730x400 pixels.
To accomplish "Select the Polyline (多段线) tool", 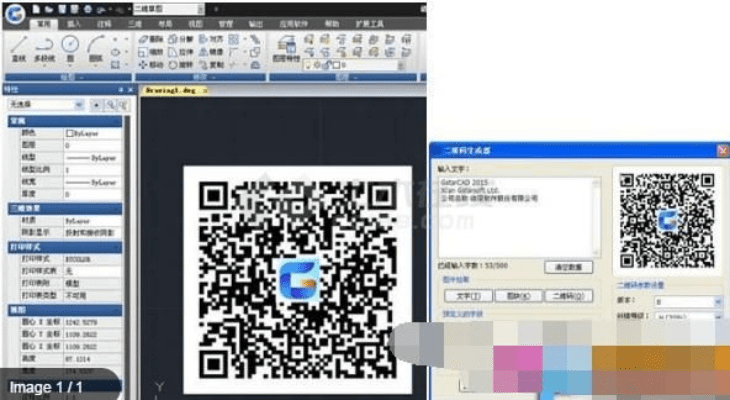I will pyautogui.click(x=44, y=48).
